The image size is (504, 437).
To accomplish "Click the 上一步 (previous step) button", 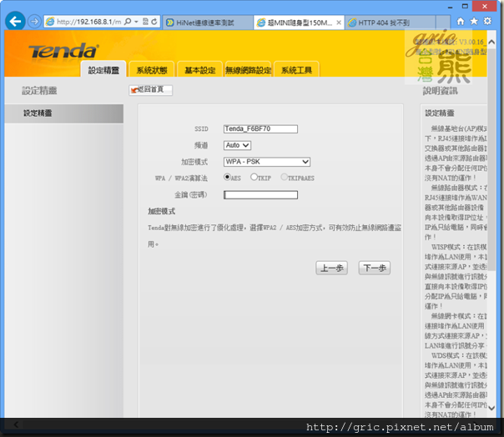I will click(x=332, y=268).
